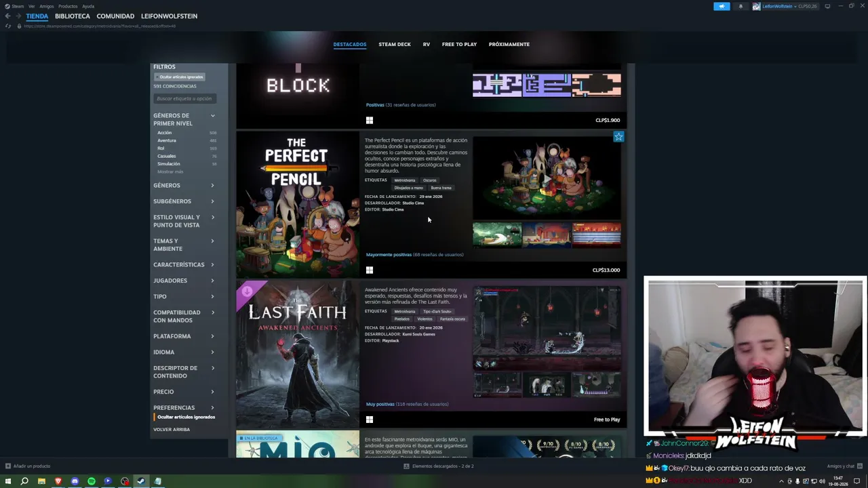Image resolution: width=868 pixels, height=488 pixels.
Task: Click the plus icon beside Añadir un producto
Action: point(8,466)
